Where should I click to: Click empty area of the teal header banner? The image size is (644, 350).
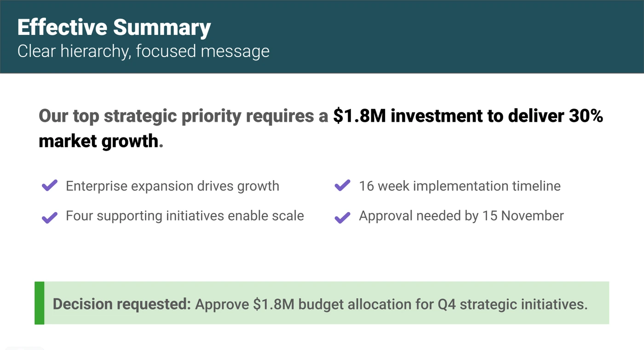pyautogui.click(x=460, y=37)
